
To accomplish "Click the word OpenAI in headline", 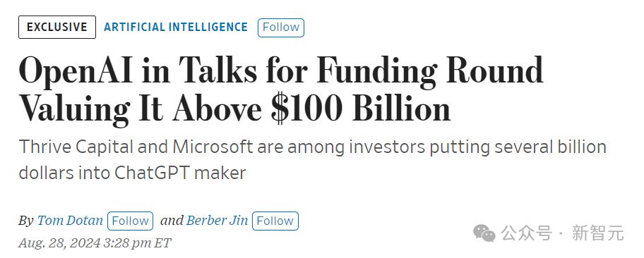I will point(76,72).
